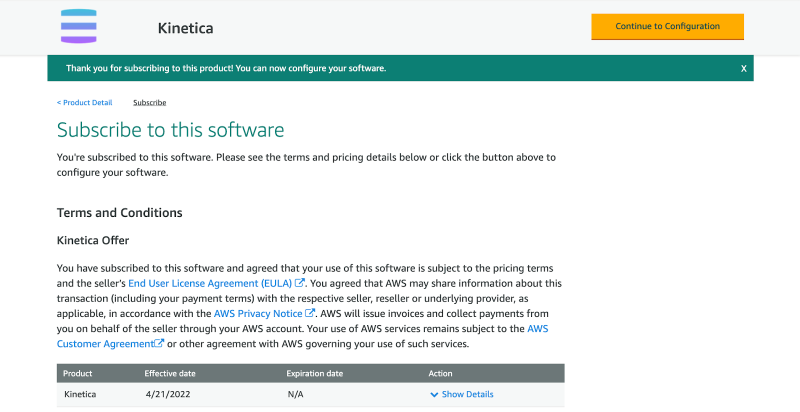This screenshot has width=800, height=412.
Task: Go back via the Product Detail breadcrumb
Action: click(85, 102)
